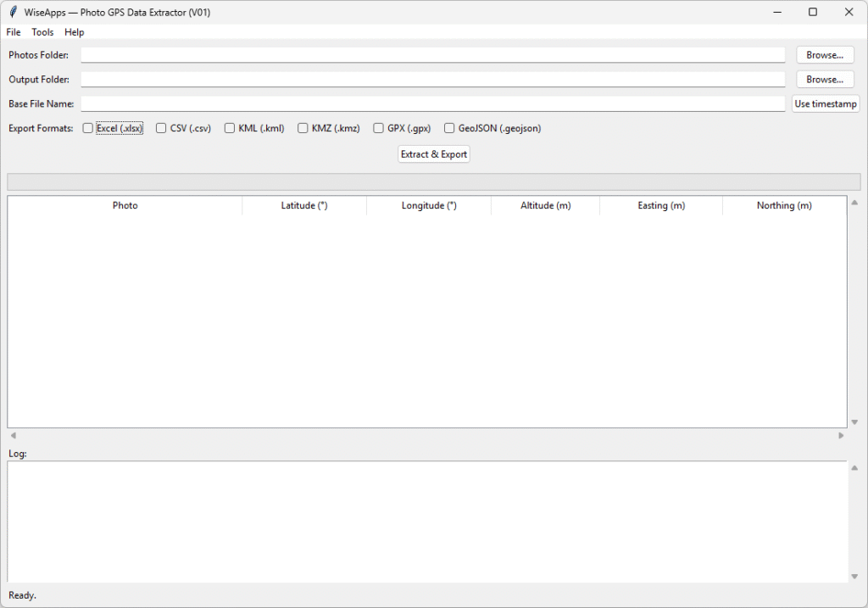Maximize the application window
This screenshot has height=608, width=868.
812,12
